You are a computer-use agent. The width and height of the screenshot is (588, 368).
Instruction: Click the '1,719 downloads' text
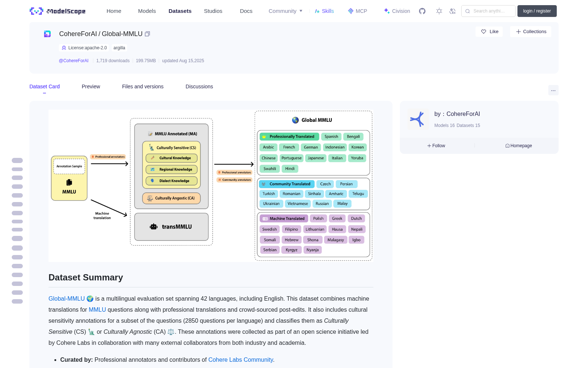(x=113, y=61)
